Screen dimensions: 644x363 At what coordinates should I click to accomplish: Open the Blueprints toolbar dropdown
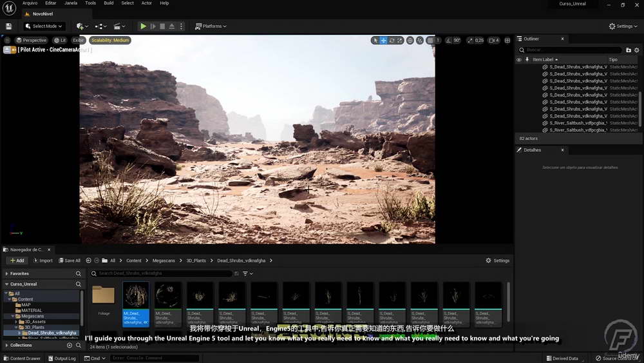(x=100, y=26)
